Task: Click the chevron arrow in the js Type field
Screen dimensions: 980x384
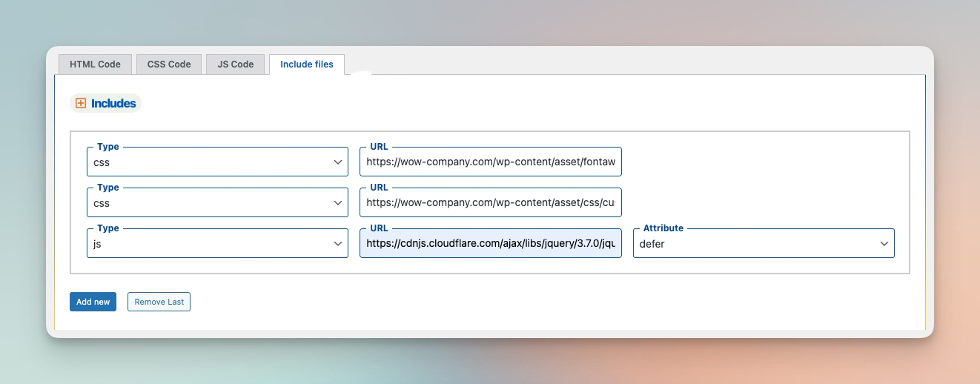Action: click(x=338, y=243)
